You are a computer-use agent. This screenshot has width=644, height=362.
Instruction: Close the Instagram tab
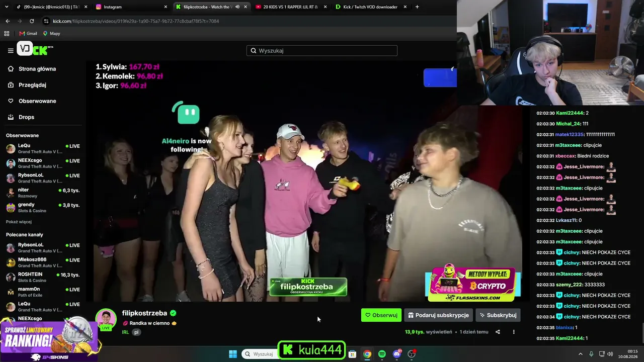click(166, 7)
